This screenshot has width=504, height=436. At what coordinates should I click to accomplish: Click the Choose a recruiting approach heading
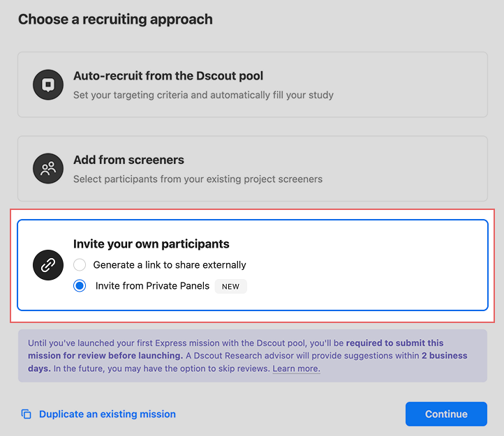tap(115, 20)
